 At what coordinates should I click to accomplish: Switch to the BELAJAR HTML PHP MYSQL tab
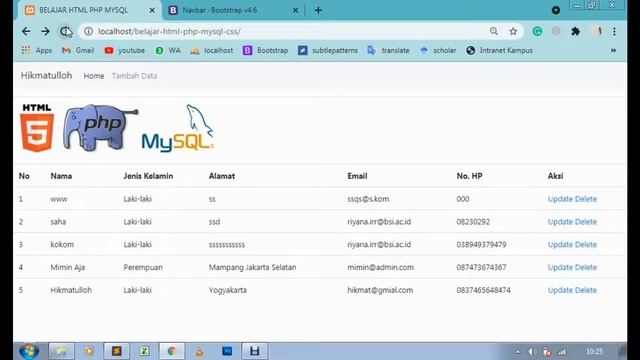click(x=83, y=10)
